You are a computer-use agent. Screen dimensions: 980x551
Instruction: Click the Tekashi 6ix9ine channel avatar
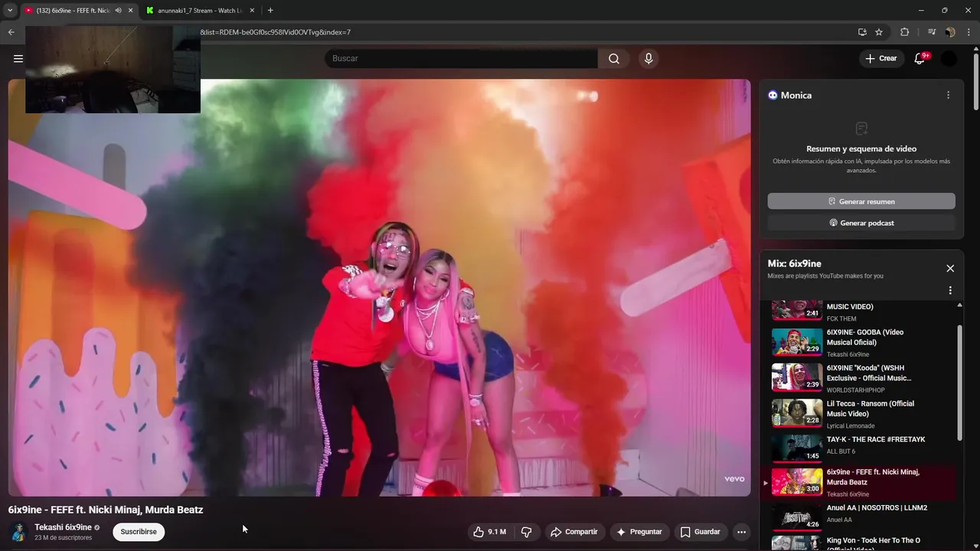pos(19,532)
